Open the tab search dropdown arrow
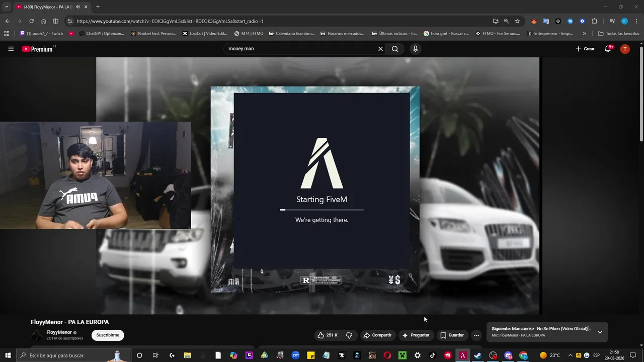Viewport: 644px width, 362px height. click(x=7, y=7)
